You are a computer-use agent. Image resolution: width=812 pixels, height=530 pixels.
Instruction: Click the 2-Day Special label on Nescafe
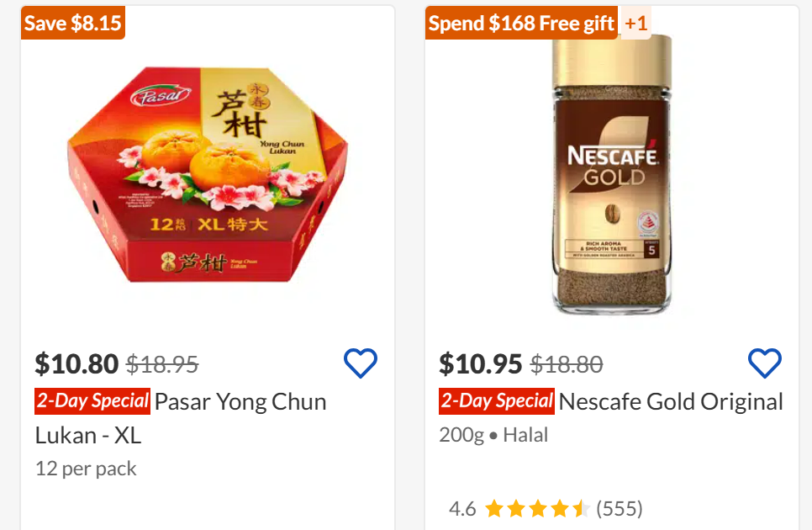[x=497, y=401]
